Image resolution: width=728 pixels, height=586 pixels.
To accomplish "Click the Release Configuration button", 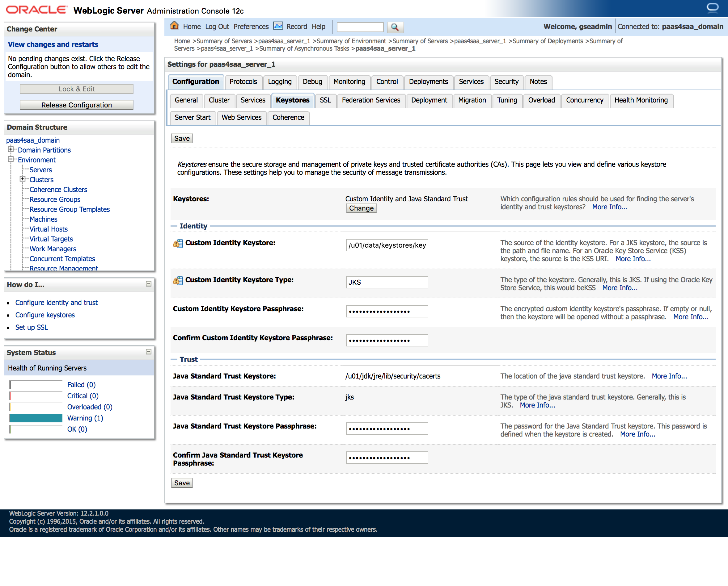I will (77, 105).
